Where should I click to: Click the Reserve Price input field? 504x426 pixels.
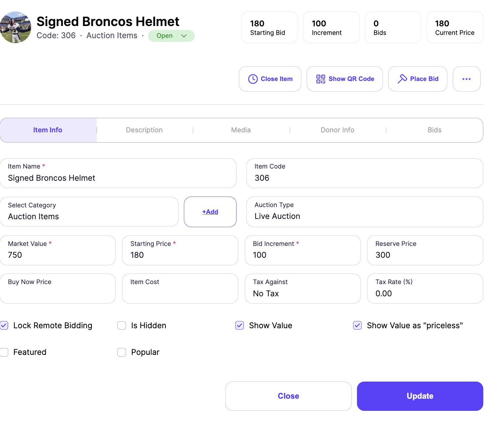425,250
